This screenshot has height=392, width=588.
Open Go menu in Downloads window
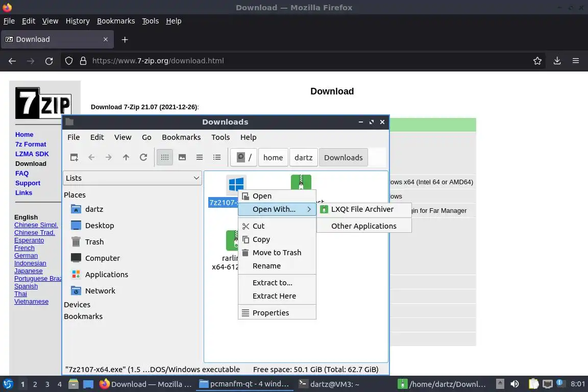click(146, 137)
